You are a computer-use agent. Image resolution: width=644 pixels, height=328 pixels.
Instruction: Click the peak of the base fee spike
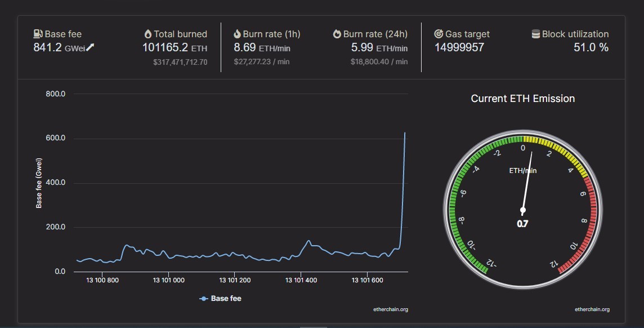405,133
